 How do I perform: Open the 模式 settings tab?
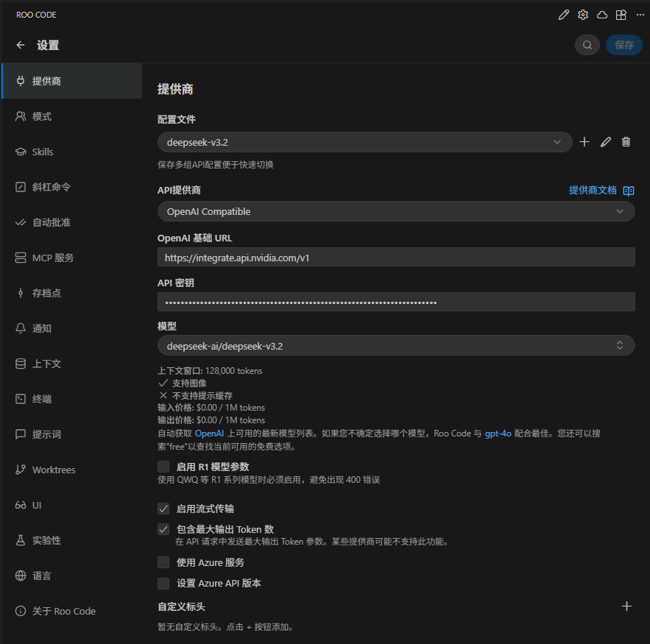pyautogui.click(x=71, y=116)
